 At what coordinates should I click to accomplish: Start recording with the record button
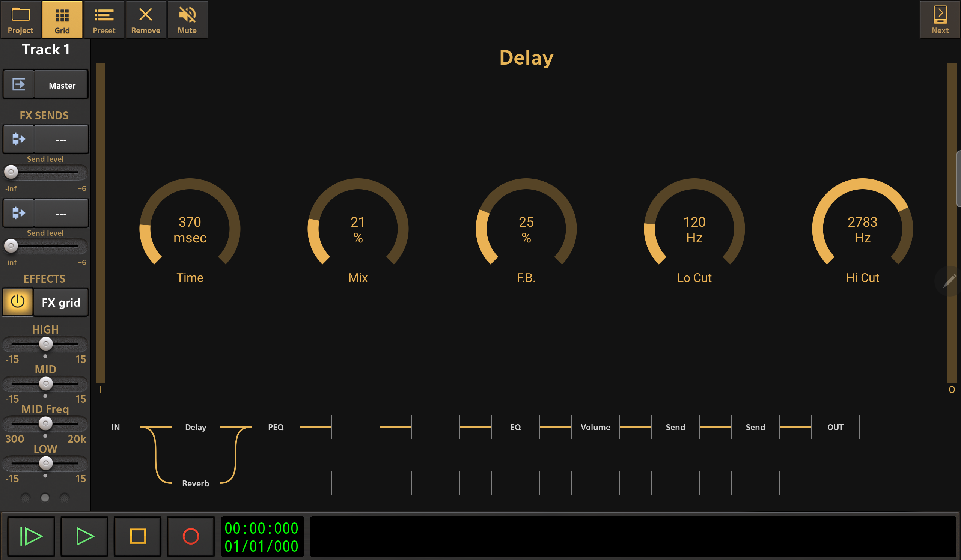[x=190, y=536]
